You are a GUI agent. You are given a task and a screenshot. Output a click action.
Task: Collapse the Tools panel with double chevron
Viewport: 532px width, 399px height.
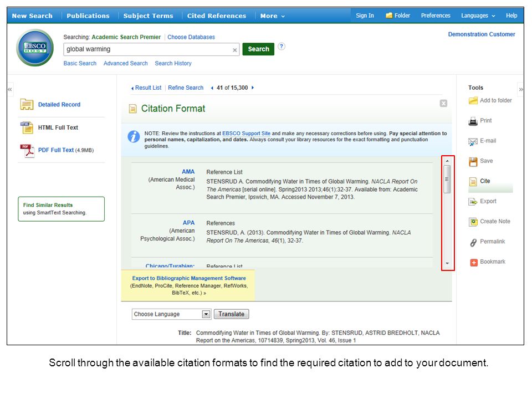(521, 90)
